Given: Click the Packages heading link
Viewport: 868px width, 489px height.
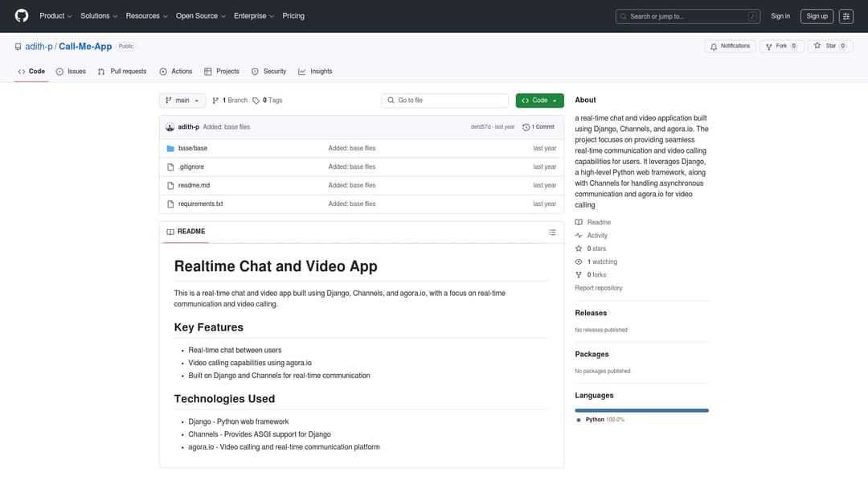Looking at the screenshot, I should click(592, 355).
